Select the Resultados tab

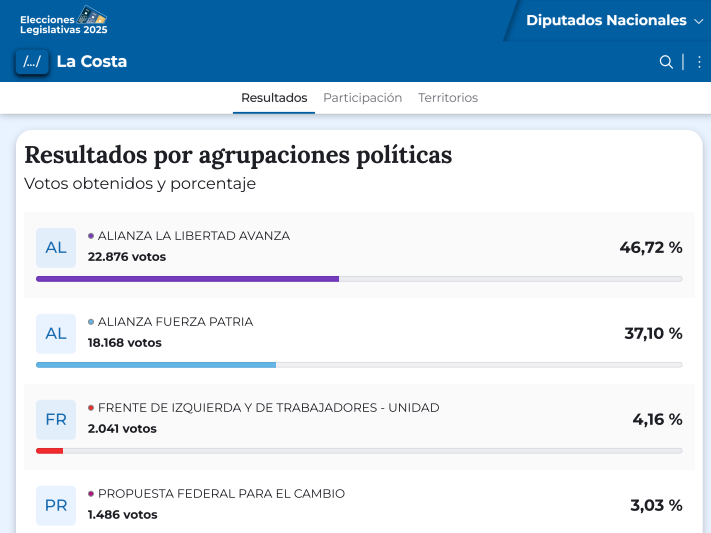tap(274, 98)
